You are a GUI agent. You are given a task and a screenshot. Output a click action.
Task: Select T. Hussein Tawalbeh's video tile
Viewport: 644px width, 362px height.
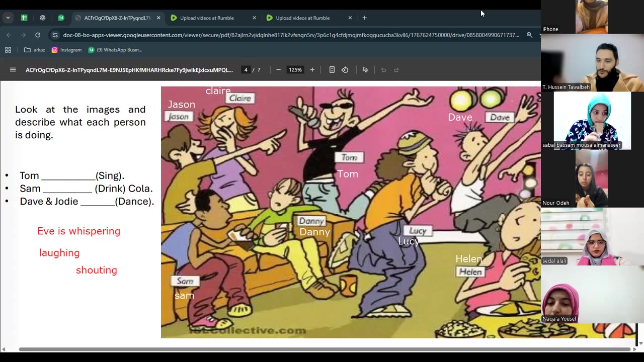pyautogui.click(x=592, y=63)
